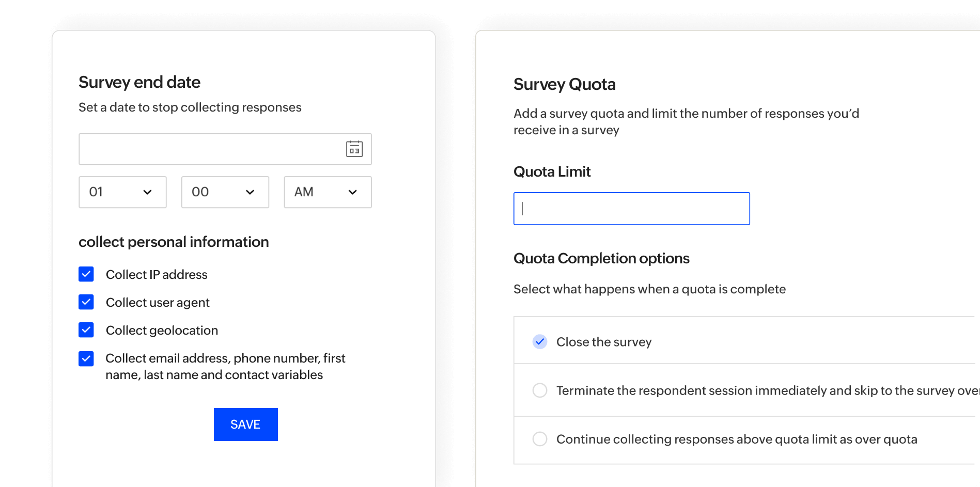Select the Close the survey option
This screenshot has height=487, width=980.
coord(540,341)
